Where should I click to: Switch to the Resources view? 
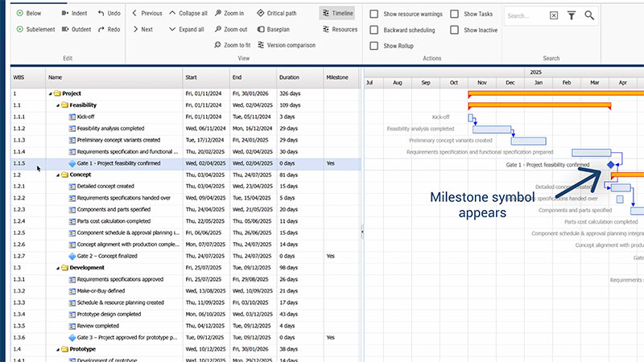[340, 29]
